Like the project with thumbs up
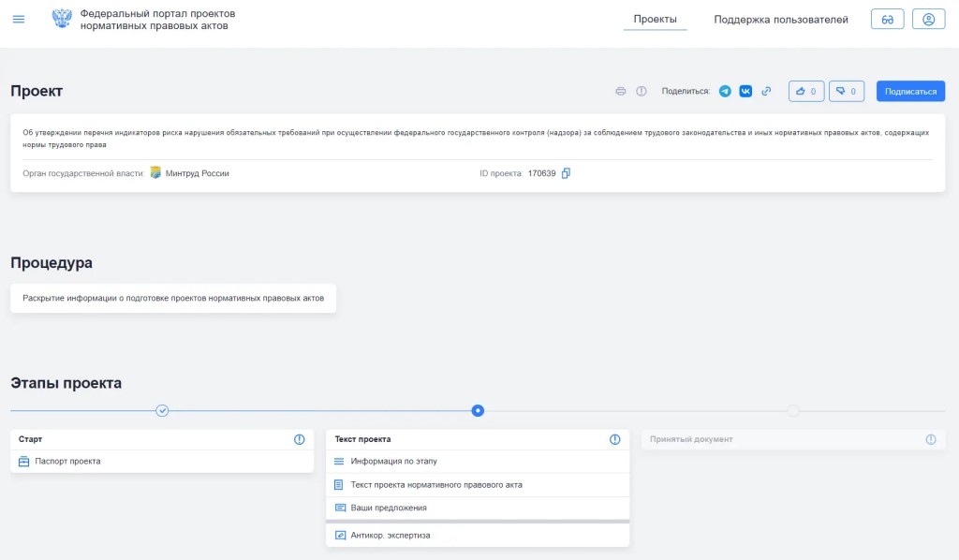The height and width of the screenshot is (560, 959). (x=806, y=91)
